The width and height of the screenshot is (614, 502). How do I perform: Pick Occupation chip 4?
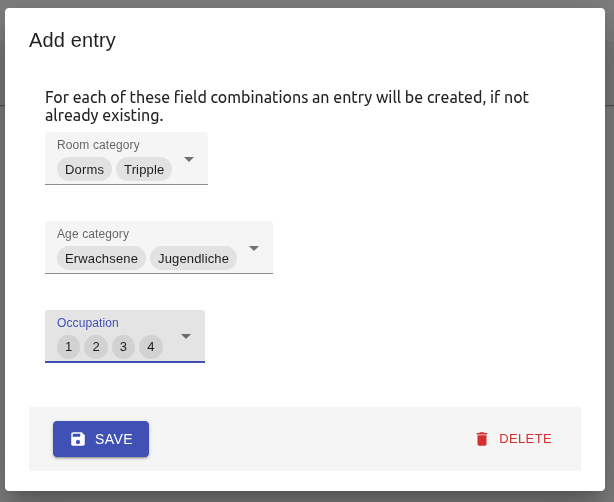[151, 347]
